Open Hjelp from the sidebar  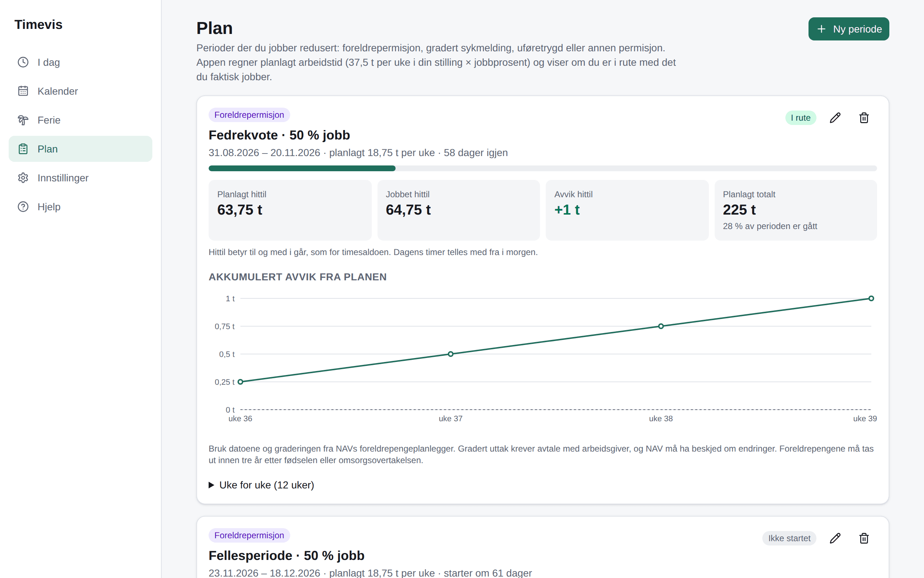click(x=80, y=207)
